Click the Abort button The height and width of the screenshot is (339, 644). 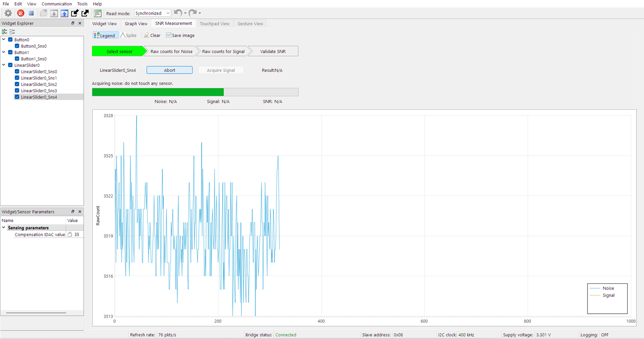(x=170, y=70)
